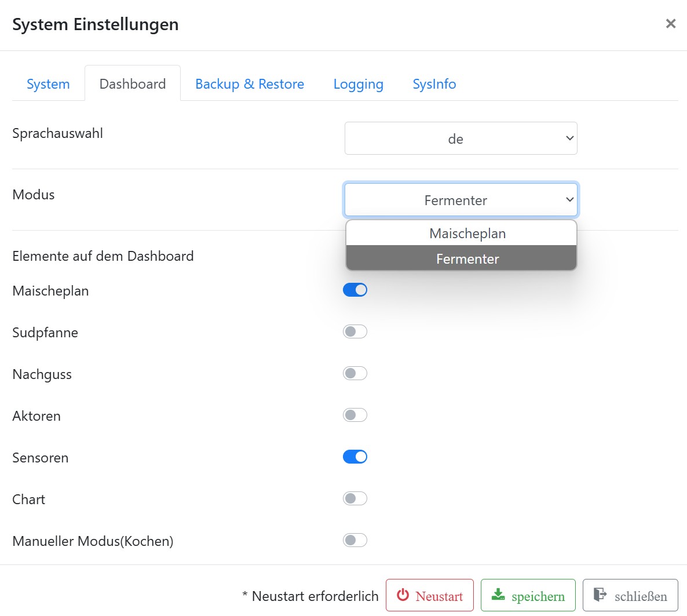
Task: Turn off the Sensoren switch
Action: (x=355, y=457)
